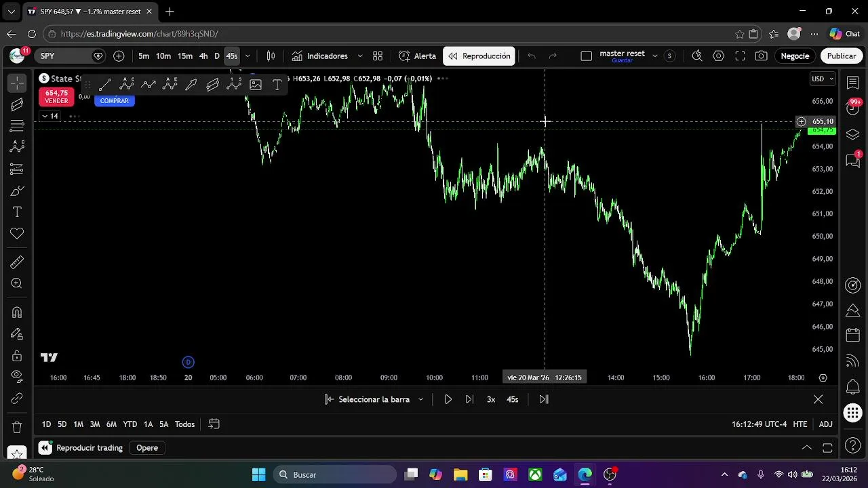This screenshot has height=488, width=868.
Task: Switch to daily D timeframe
Action: pos(217,56)
